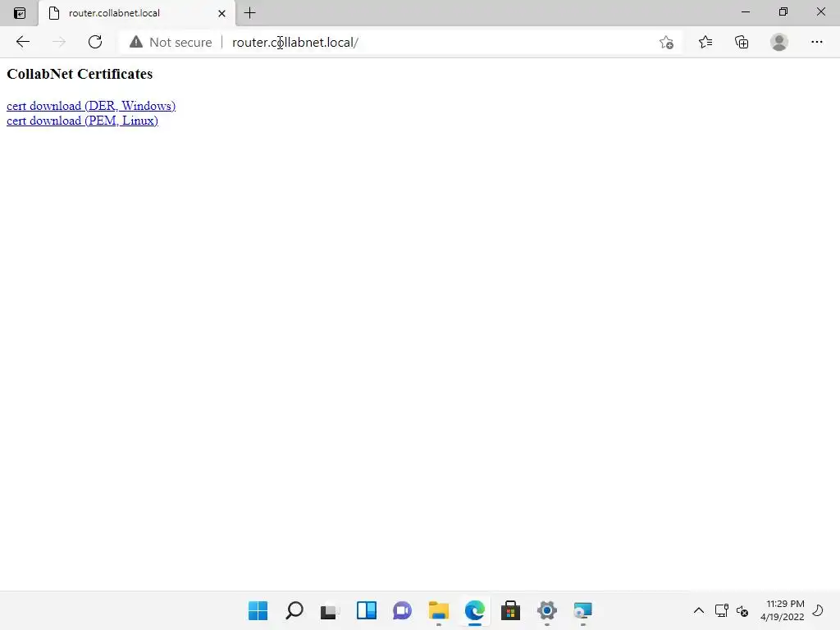This screenshot has width=840, height=630.
Task: Click the Not secure warning indicator
Action: tap(171, 43)
